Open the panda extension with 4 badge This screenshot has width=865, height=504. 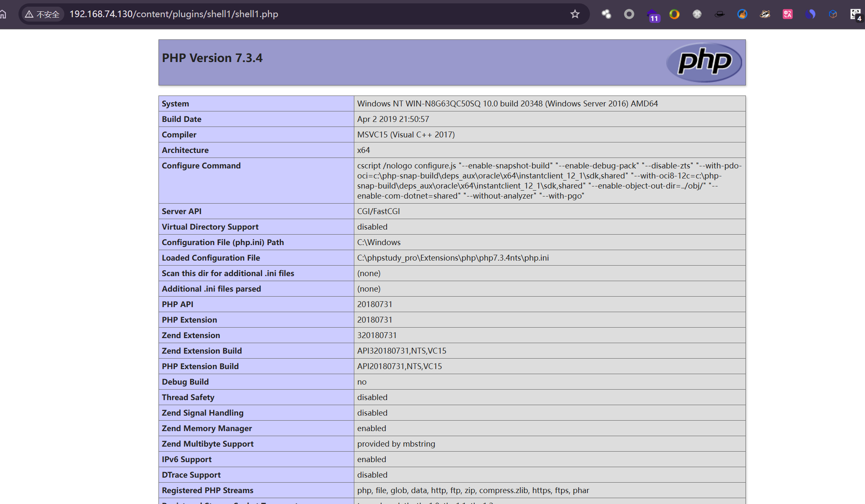click(855, 14)
